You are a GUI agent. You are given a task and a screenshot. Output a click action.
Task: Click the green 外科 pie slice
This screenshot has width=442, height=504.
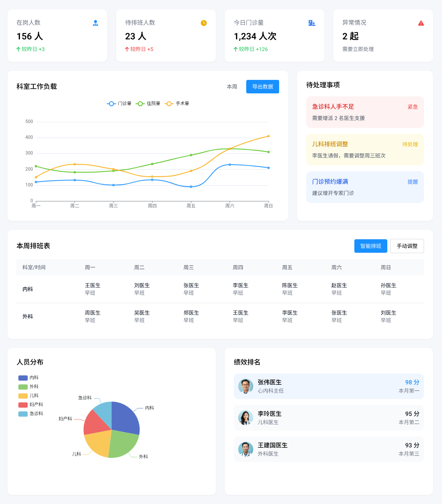[123, 443]
